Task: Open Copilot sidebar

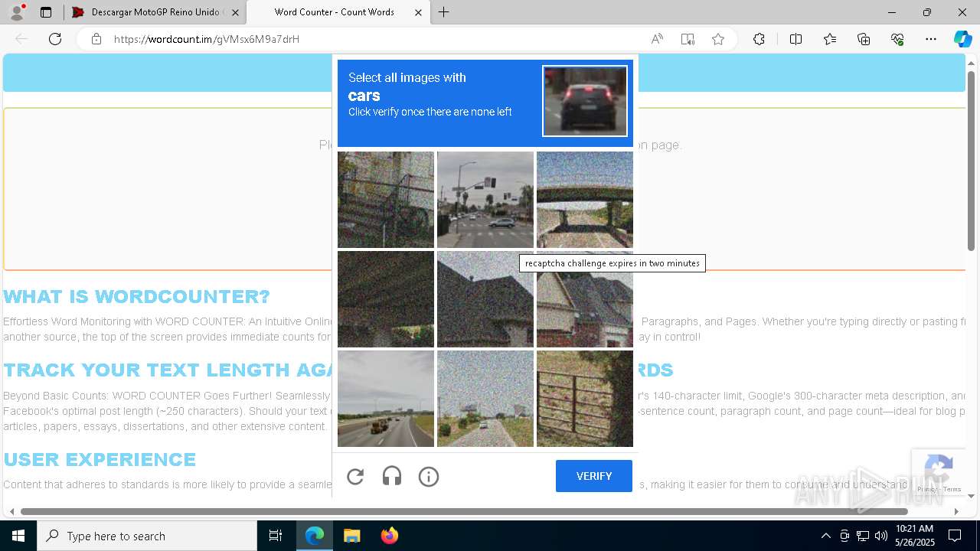Action: (x=962, y=39)
